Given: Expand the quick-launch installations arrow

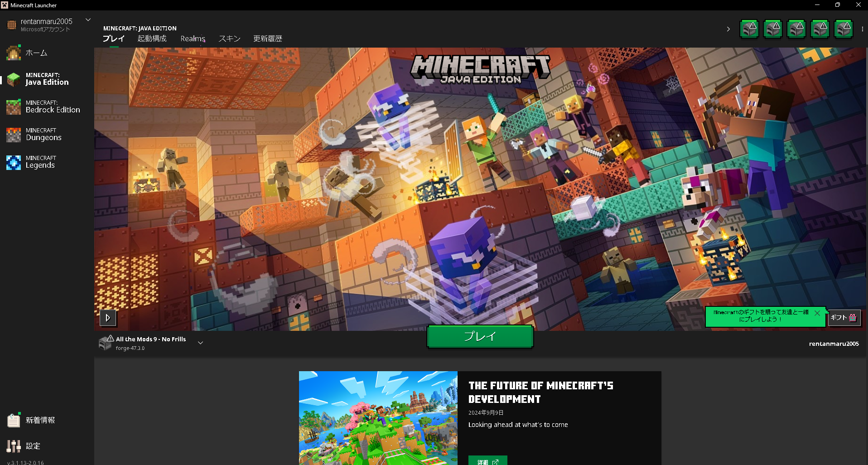Looking at the screenshot, I should [x=728, y=29].
